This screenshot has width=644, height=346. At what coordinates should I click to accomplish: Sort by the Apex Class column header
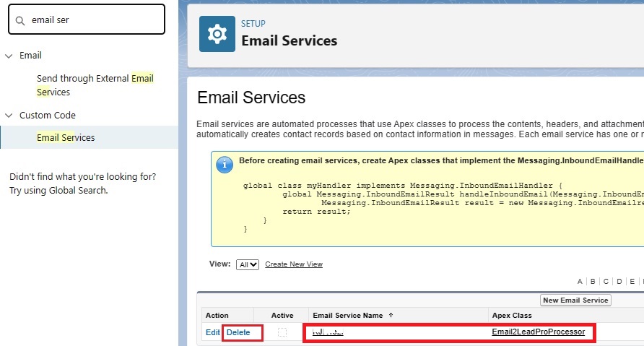[x=512, y=316]
